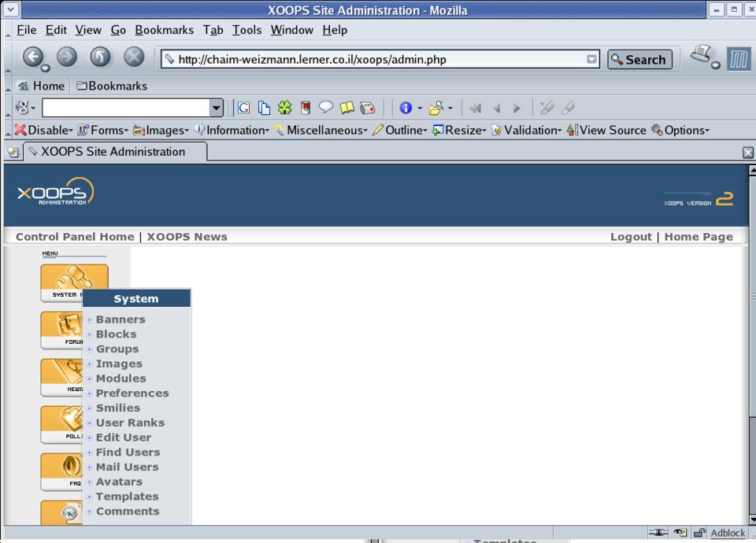Click the Search button beside URL bar
This screenshot has height=543, width=756.
(639, 59)
